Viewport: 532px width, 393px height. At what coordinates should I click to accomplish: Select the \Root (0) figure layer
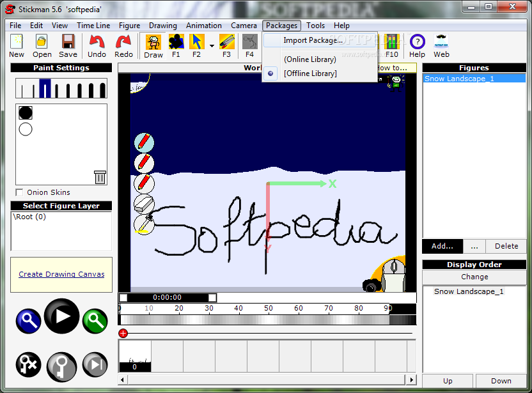(29, 217)
